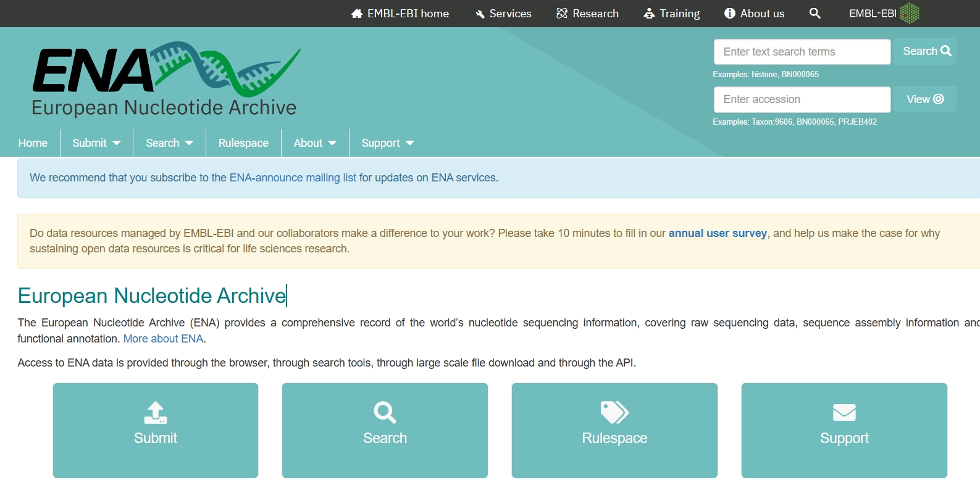
Task: Open the About us link in top bar
Action: point(755,14)
